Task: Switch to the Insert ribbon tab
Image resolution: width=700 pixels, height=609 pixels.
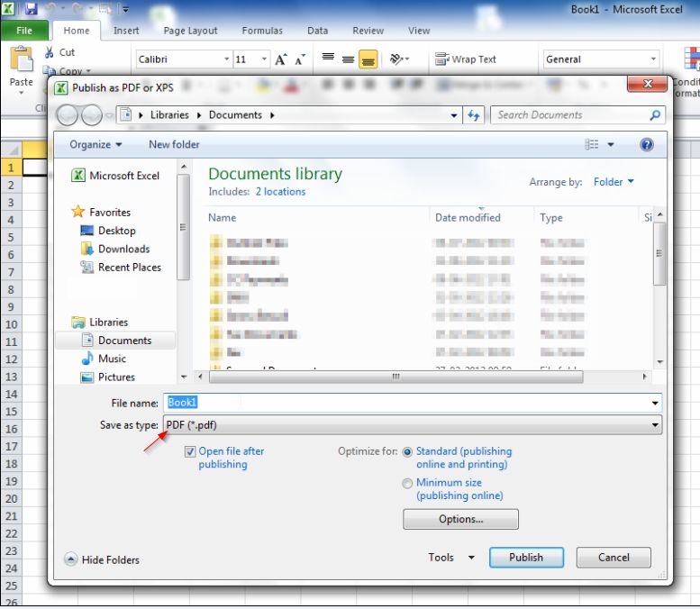Action: click(x=126, y=31)
